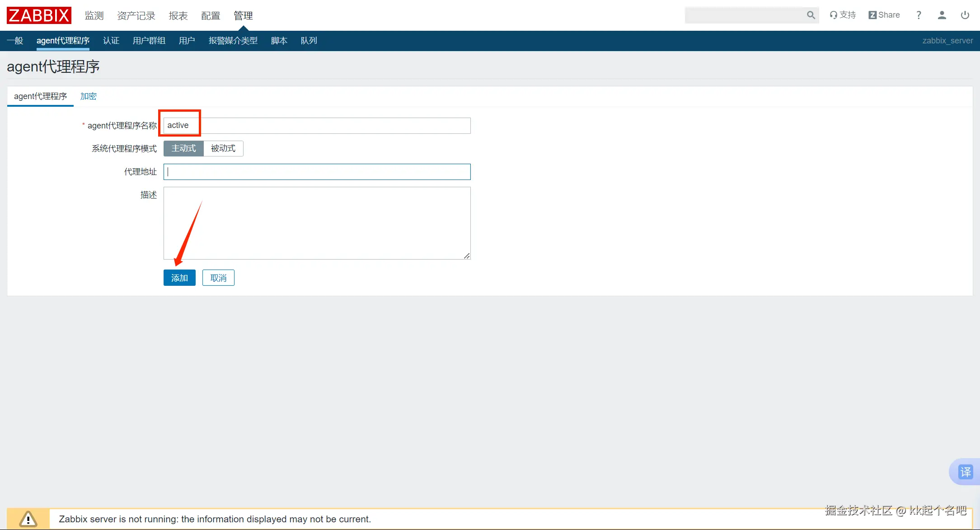
Task: Click the 描述 text area
Action: click(x=317, y=223)
